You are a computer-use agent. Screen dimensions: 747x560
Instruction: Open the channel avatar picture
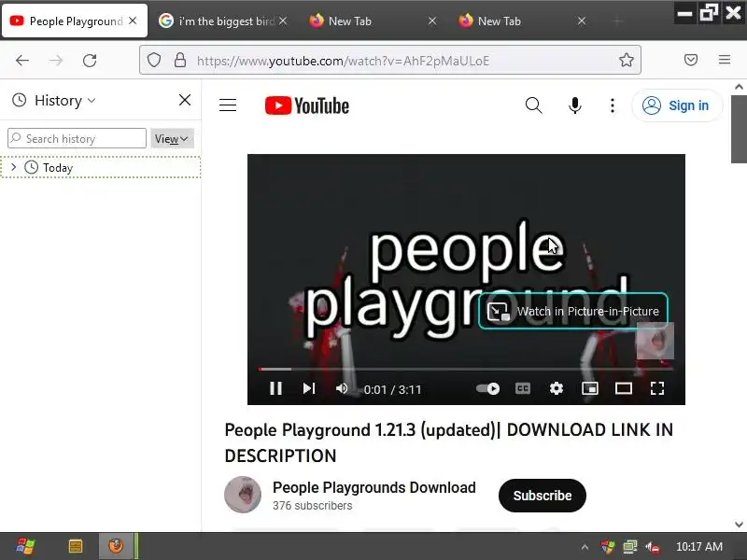[243, 495]
